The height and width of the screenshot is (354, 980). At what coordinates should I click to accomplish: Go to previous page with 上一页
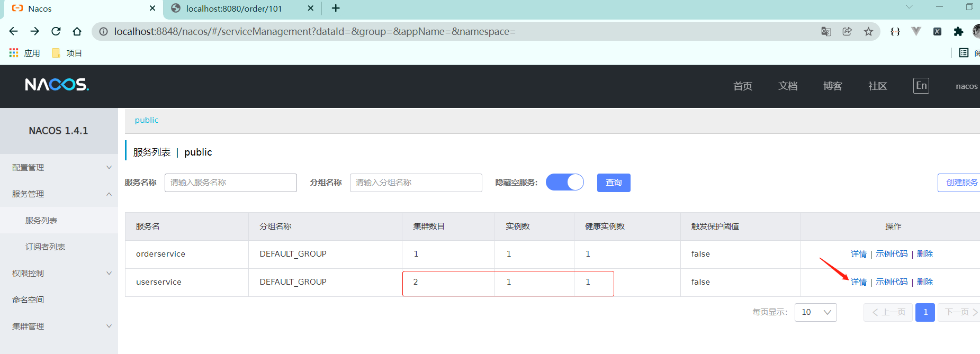tap(888, 312)
